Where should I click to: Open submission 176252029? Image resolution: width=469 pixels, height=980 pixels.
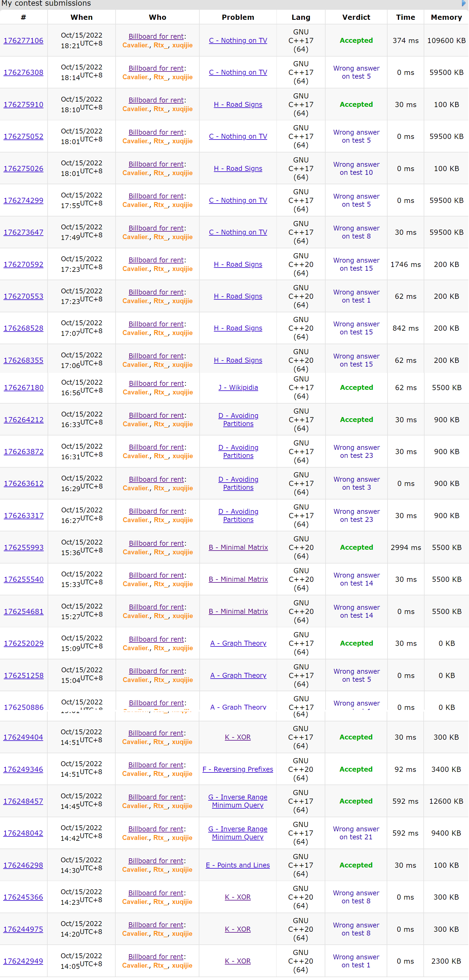coord(24,644)
